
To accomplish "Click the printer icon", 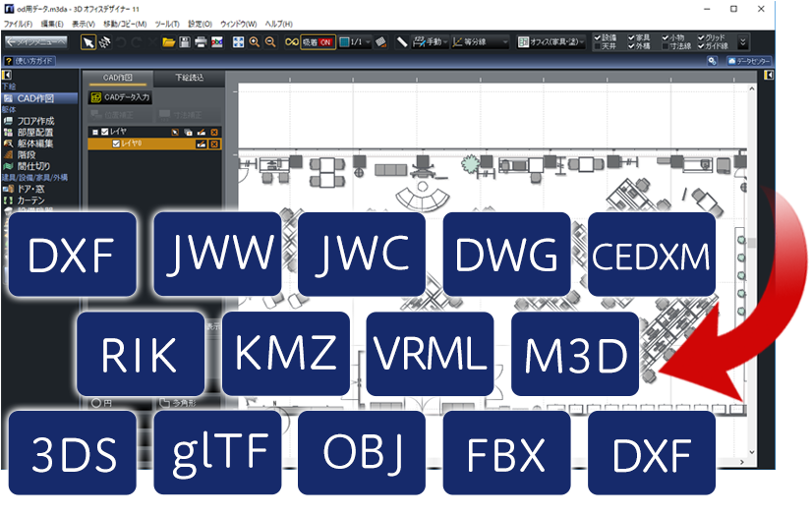I will tap(201, 42).
